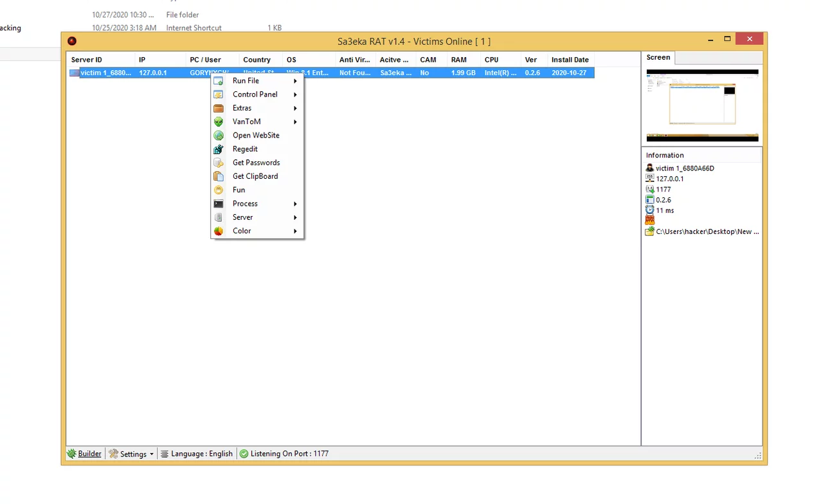Screen dimensions: 823x504
Task: Click the red application icon in title bar
Action: pyautogui.click(x=72, y=41)
